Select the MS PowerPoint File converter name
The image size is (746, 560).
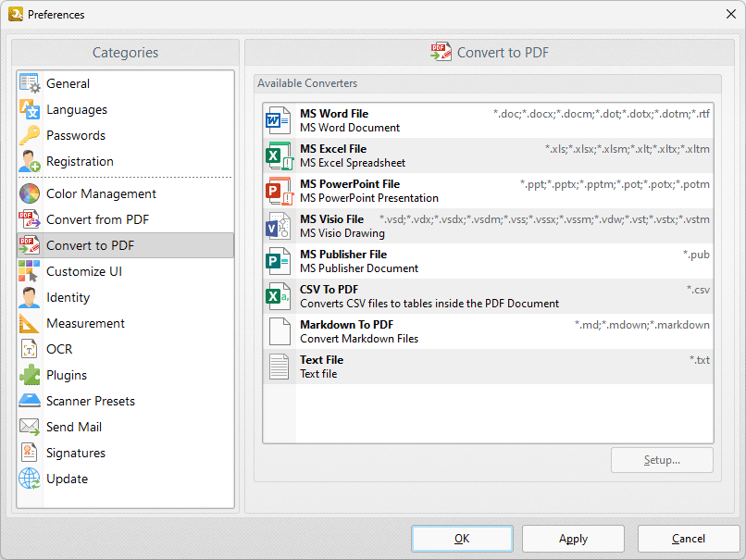(350, 184)
